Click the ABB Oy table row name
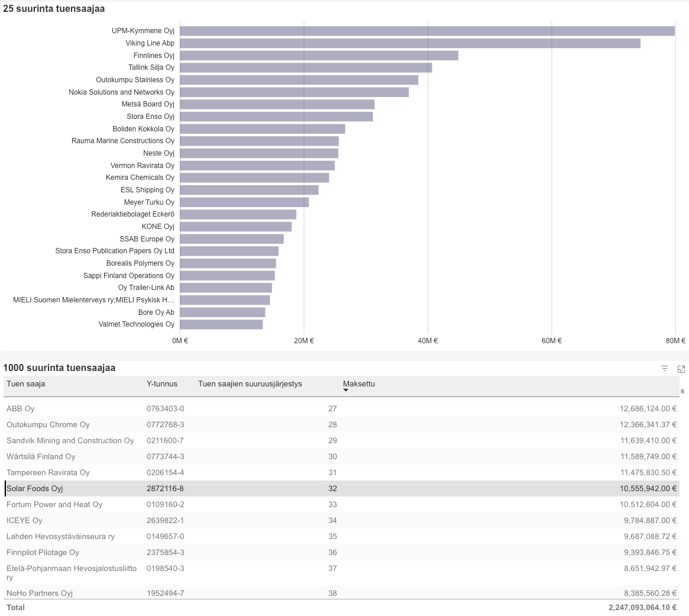Image resolution: width=689 pixels, height=616 pixels. tap(21, 408)
